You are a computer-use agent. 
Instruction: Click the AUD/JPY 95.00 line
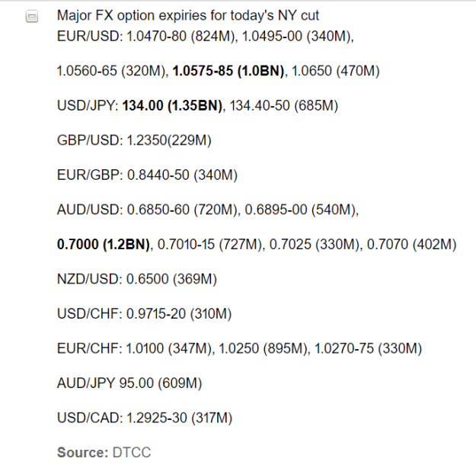[129, 383]
